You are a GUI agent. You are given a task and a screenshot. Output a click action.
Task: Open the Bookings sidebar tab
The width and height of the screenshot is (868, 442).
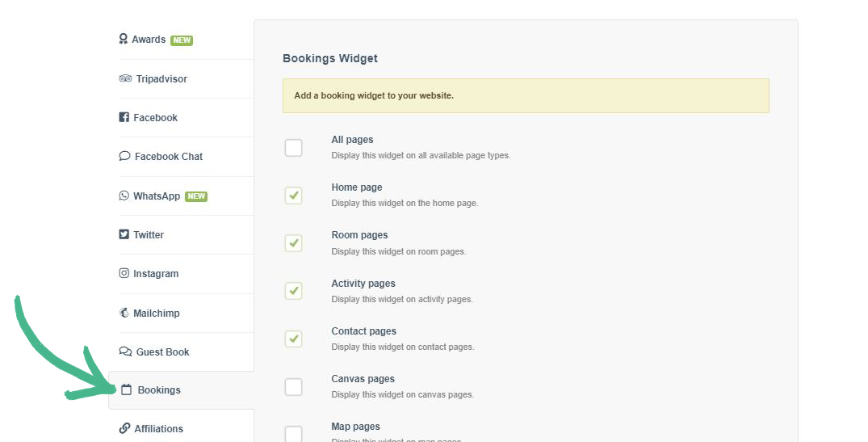point(158,390)
